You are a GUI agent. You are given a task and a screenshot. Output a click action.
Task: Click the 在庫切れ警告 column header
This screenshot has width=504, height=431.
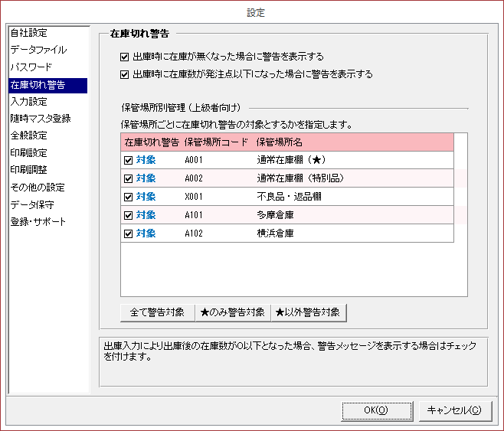coord(152,142)
